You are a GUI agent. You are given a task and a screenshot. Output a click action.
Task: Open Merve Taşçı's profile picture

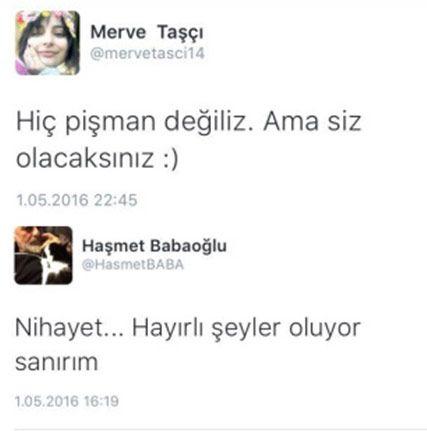point(48,43)
